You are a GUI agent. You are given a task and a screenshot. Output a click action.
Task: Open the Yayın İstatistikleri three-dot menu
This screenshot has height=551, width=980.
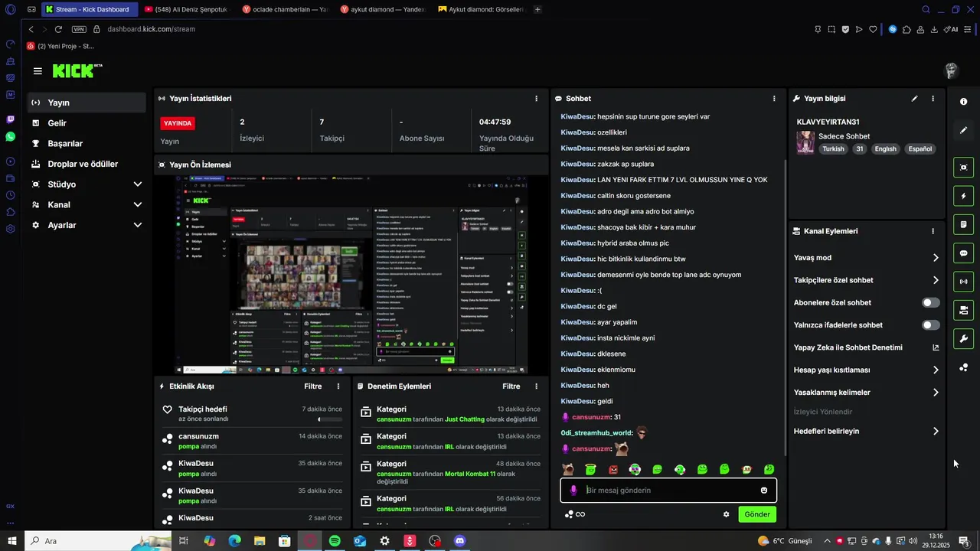pos(536,99)
